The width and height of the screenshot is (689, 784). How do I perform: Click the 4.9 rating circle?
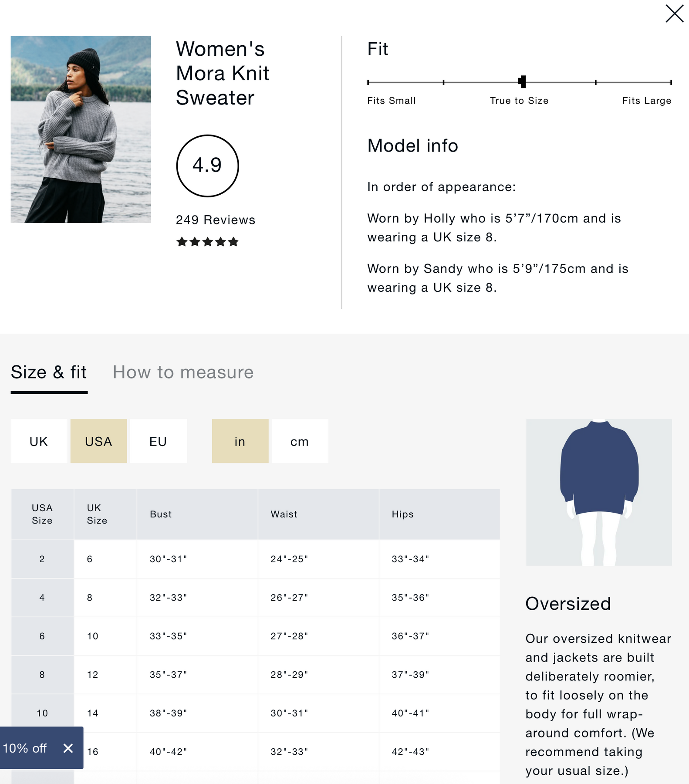tap(207, 166)
